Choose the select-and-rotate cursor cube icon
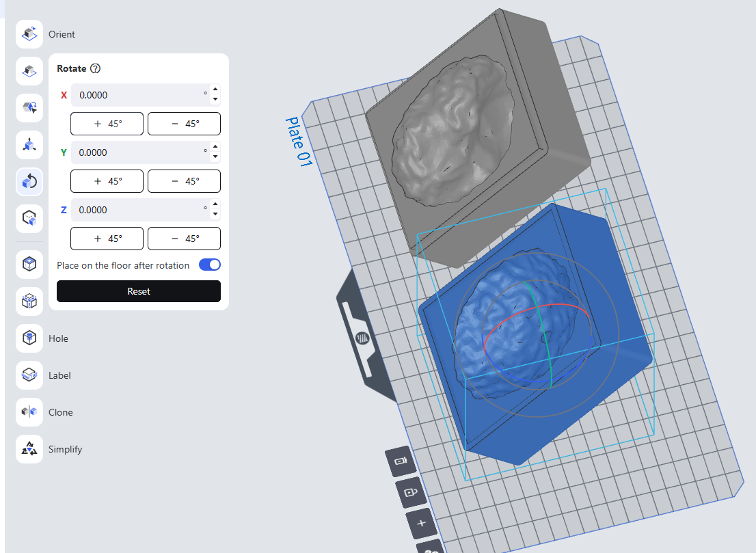Screen dimensions: 756x553 coord(29,108)
